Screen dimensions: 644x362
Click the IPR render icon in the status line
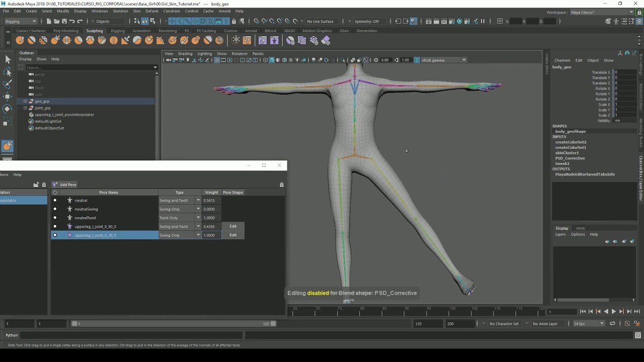point(444,21)
